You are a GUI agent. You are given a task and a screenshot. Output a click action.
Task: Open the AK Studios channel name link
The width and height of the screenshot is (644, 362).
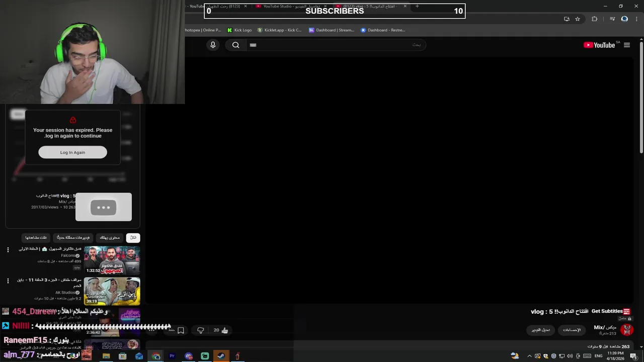(x=65, y=293)
